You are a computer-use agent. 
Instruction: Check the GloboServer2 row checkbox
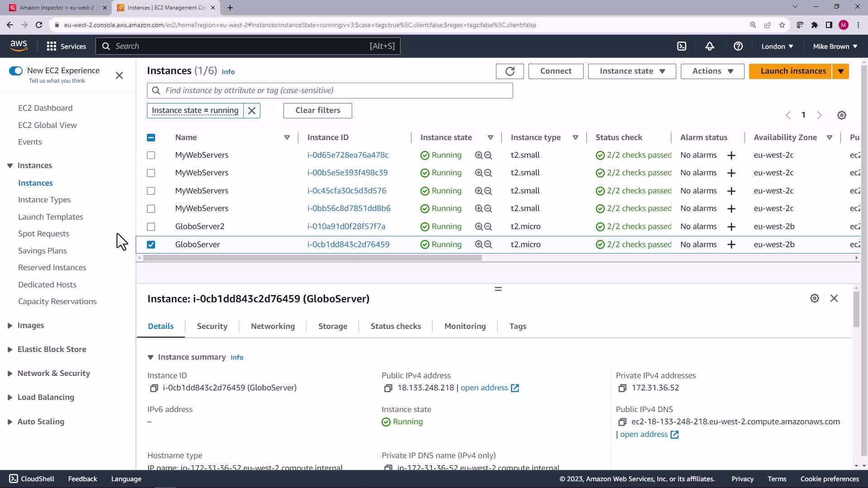click(151, 227)
